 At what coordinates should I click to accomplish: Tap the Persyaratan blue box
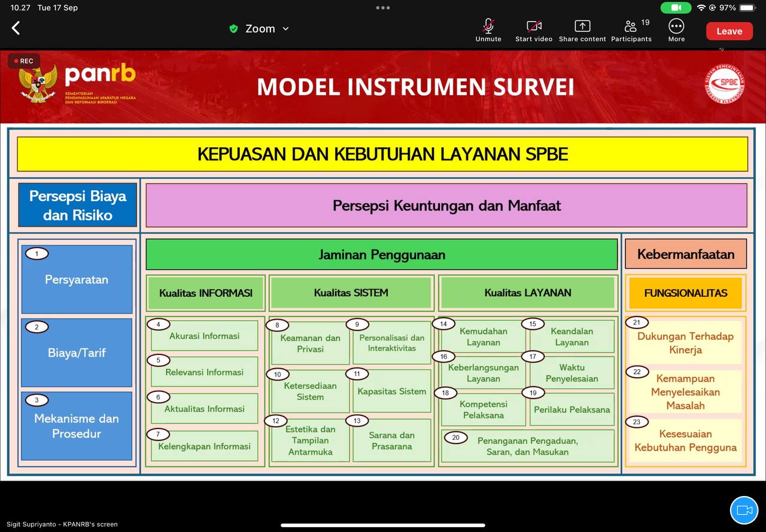(77, 279)
